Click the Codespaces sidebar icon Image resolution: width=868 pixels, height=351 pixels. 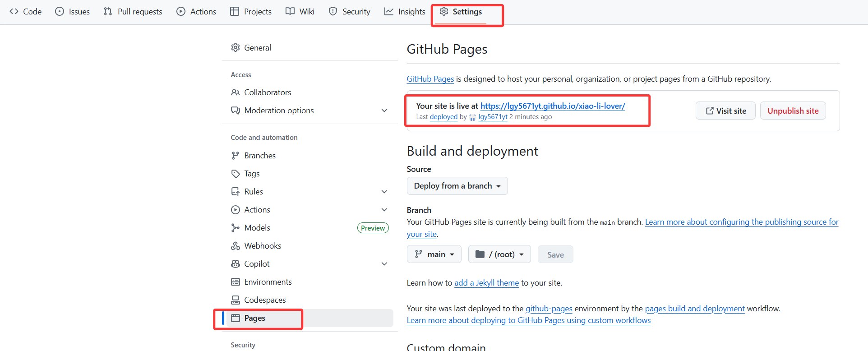pyautogui.click(x=235, y=300)
